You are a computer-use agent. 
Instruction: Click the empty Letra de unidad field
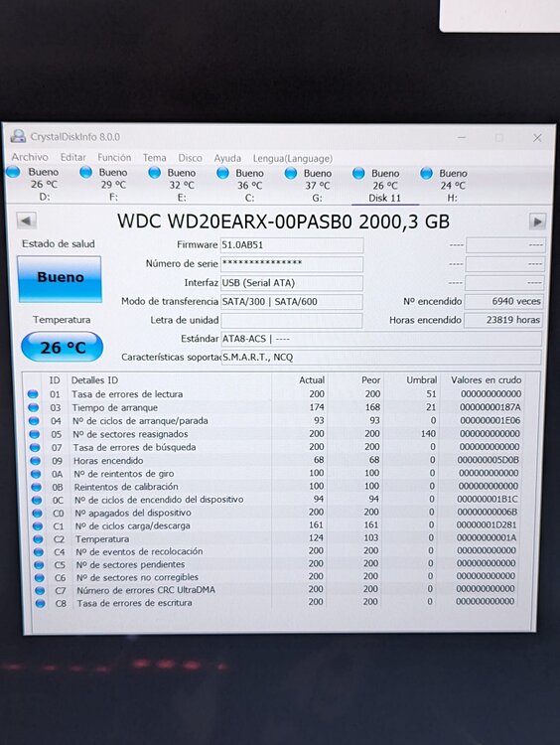[x=292, y=320]
